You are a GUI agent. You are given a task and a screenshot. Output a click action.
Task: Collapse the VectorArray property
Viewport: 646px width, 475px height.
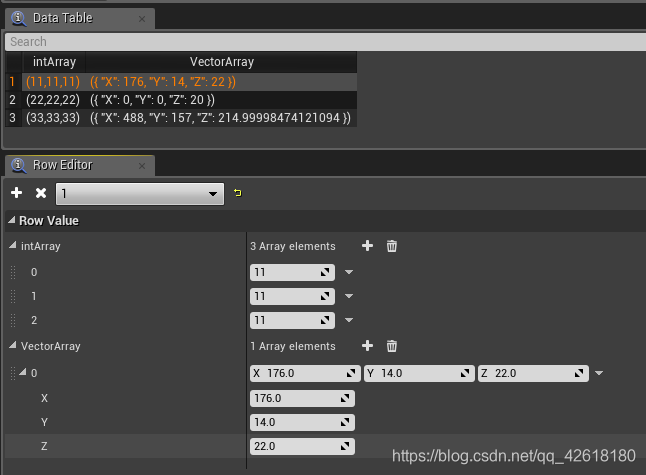[x=13, y=345]
